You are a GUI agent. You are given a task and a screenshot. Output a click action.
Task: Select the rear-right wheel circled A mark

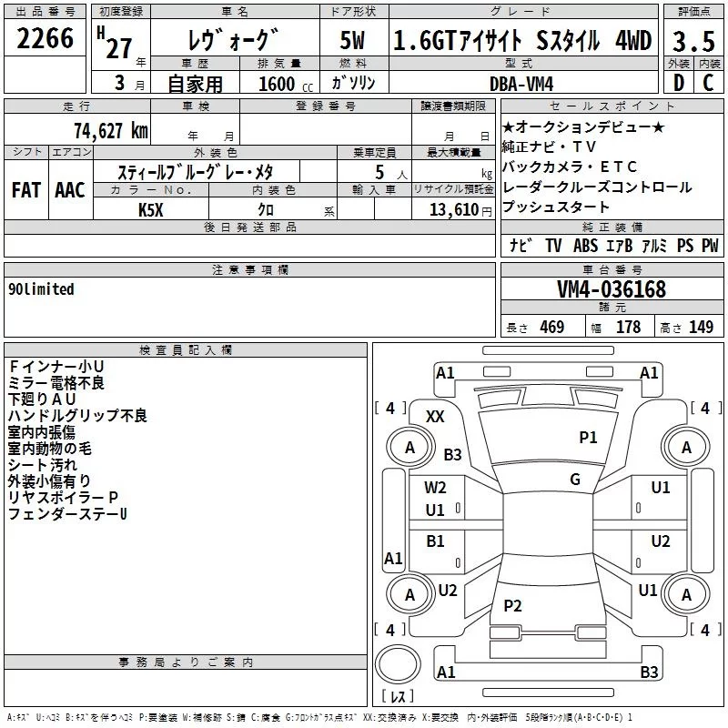coord(686,594)
